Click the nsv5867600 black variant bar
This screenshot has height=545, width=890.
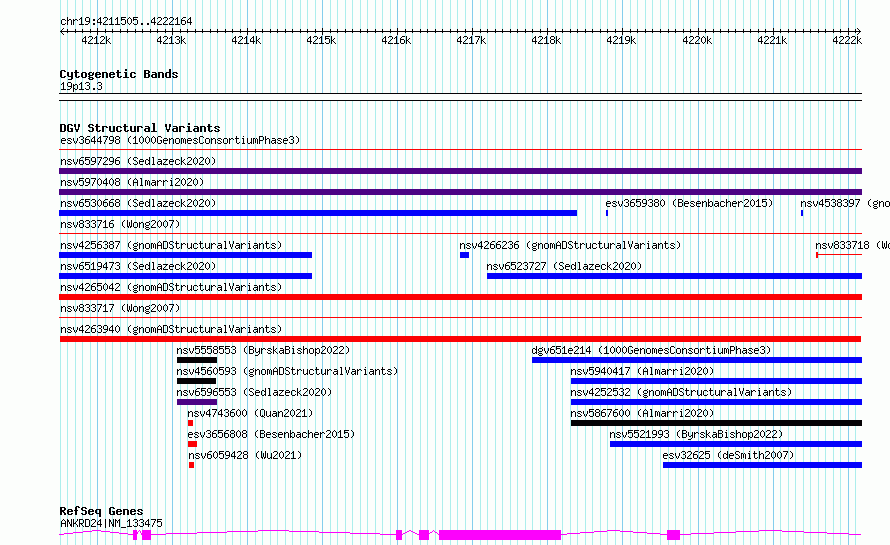[716, 423]
